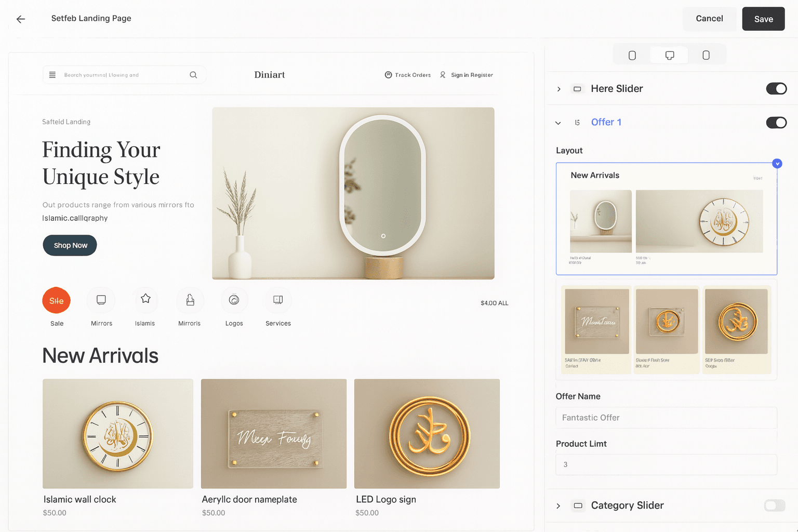Viewport: 798px width, 532px height.
Task: Turn off the Offer 1 toggle
Action: pos(776,123)
